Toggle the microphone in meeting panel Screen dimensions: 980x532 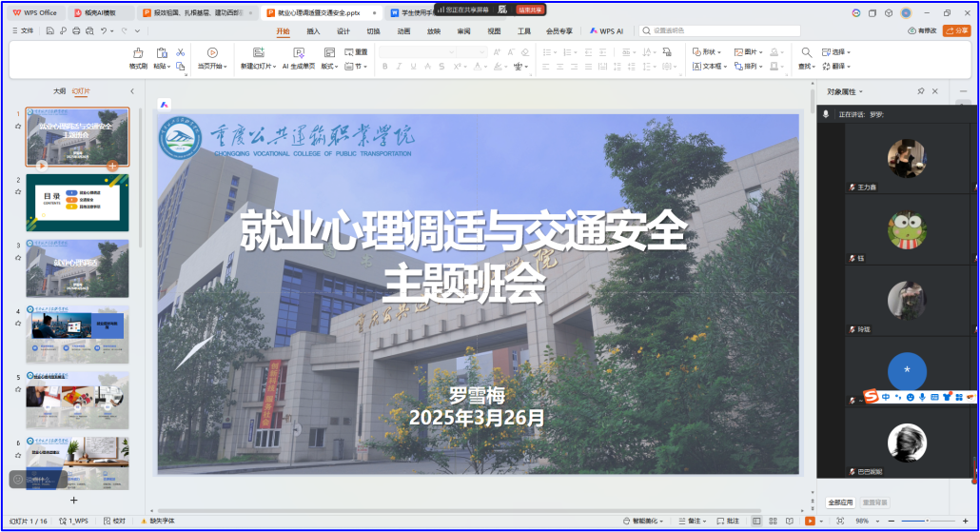click(826, 114)
